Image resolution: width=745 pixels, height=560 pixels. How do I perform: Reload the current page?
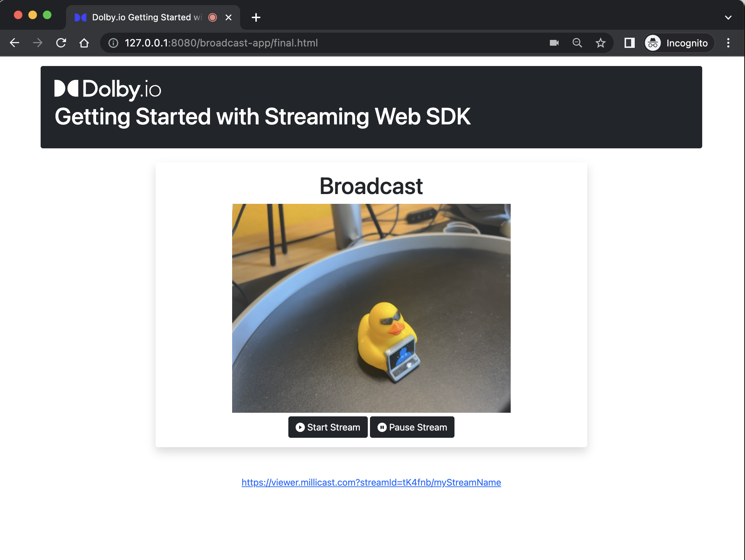click(61, 43)
